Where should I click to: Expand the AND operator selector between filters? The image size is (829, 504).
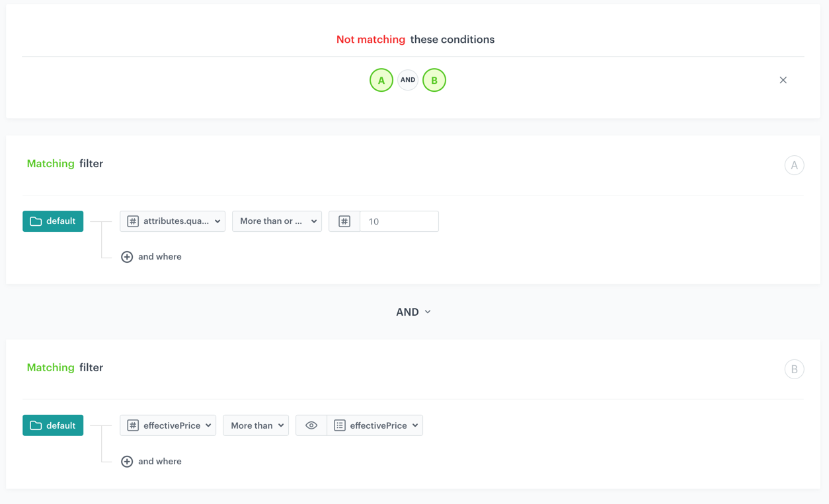click(x=413, y=312)
